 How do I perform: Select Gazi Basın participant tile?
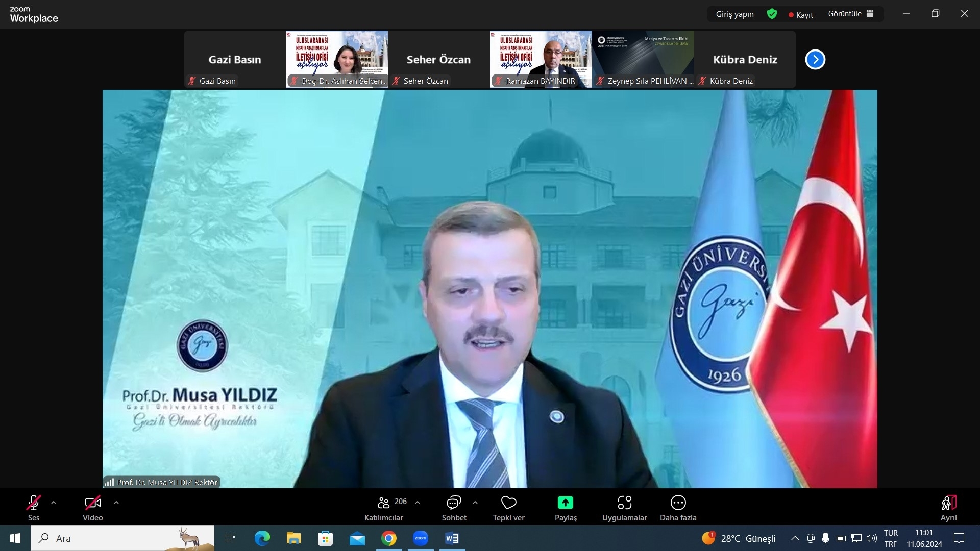coord(235,59)
